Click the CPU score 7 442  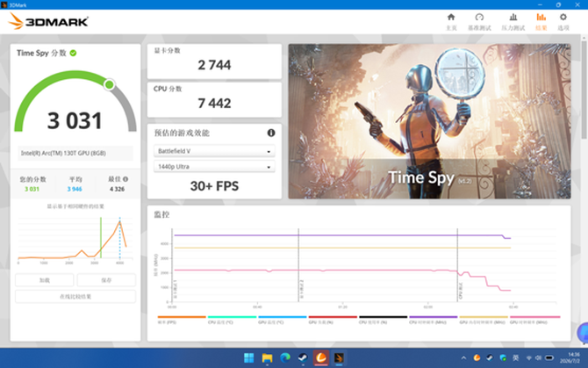(x=214, y=103)
